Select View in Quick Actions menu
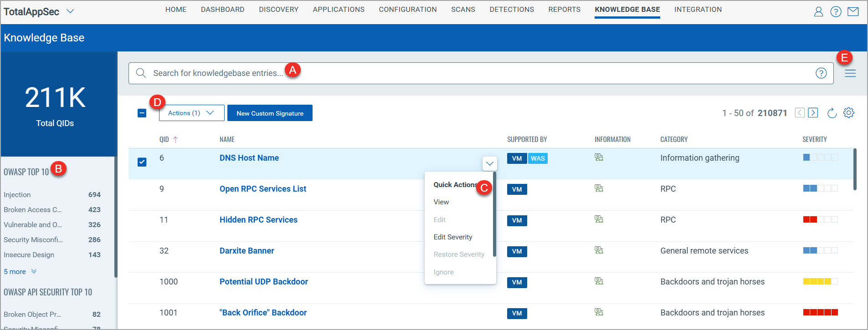 point(441,202)
